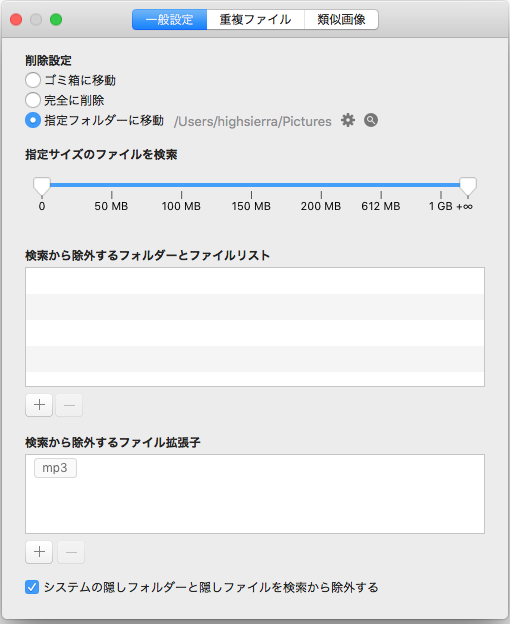
Task: Click slider track at 100 MB mark
Action: point(181,185)
